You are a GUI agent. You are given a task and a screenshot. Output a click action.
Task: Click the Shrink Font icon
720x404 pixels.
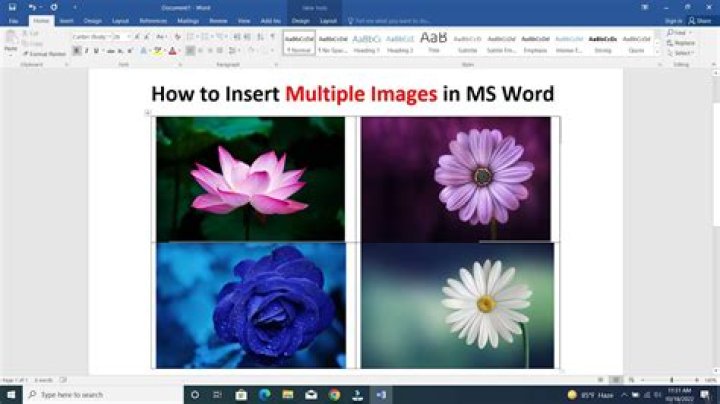[146, 37]
